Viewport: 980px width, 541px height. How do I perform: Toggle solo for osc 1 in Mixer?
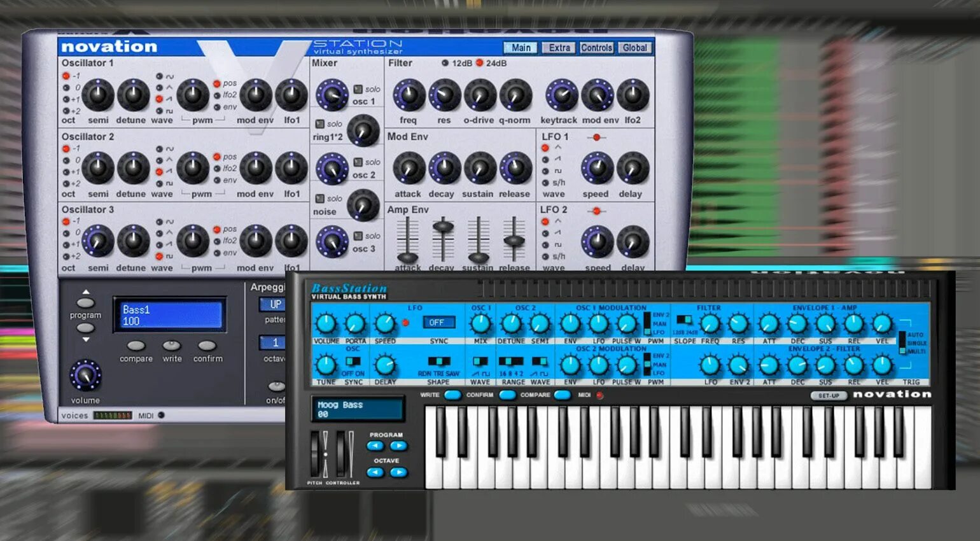[x=358, y=89]
